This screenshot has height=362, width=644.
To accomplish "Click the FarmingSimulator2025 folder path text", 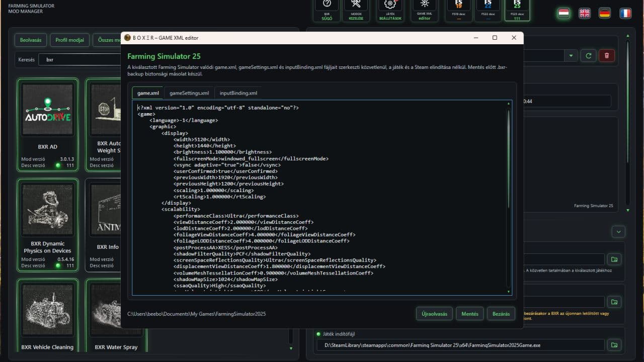I will click(196, 314).
